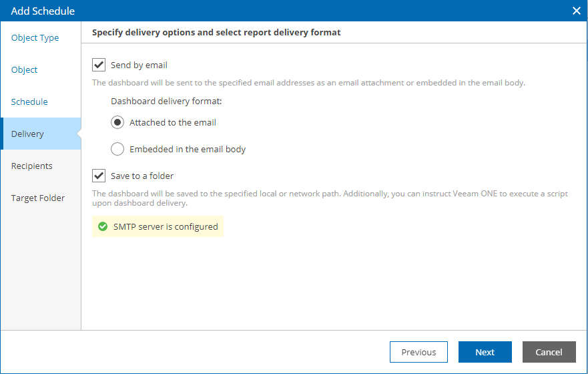Open the Object step in sidebar
Viewport: 588px width, 374px height.
point(24,69)
